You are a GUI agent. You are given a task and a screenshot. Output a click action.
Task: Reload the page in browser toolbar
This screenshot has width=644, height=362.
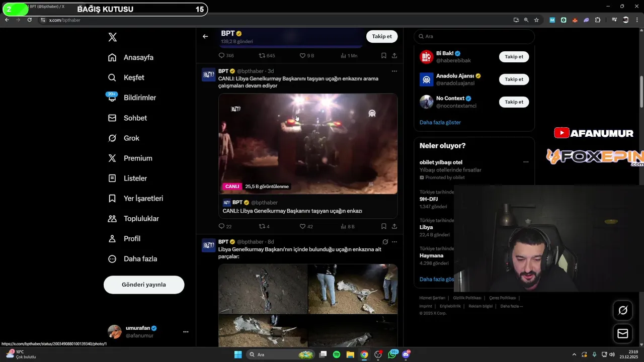(x=30, y=20)
